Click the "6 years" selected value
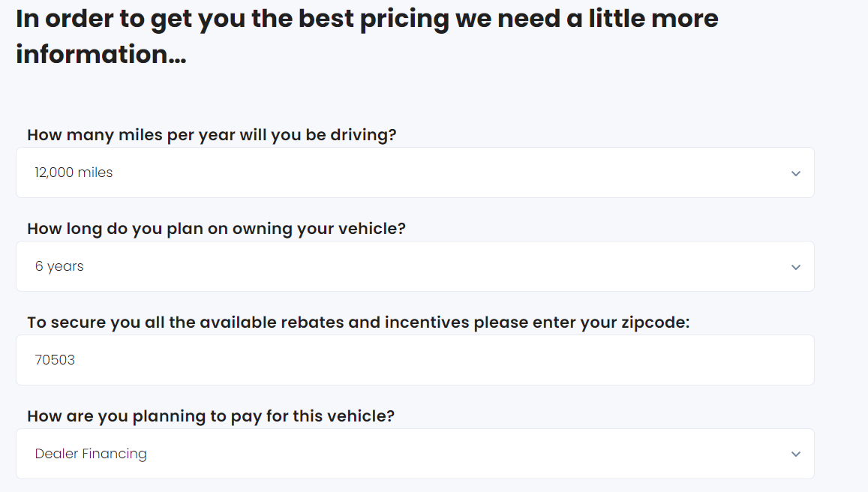This screenshot has height=492, width=868. point(59,266)
